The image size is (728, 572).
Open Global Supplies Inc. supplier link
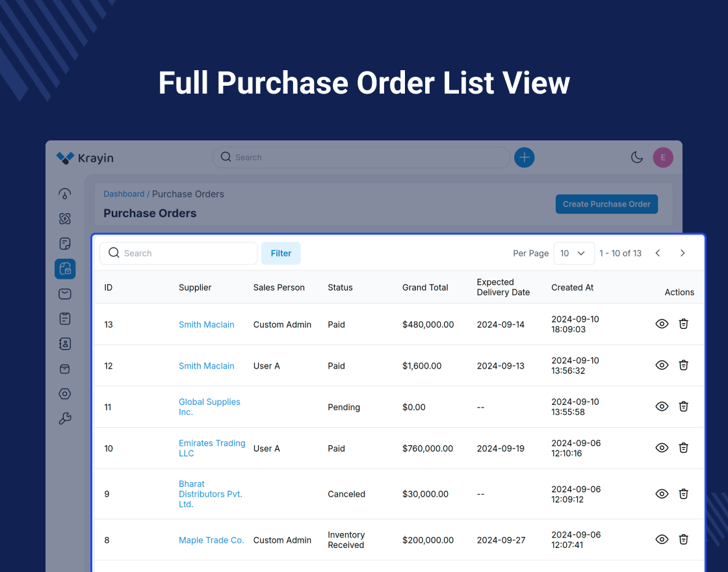209,407
